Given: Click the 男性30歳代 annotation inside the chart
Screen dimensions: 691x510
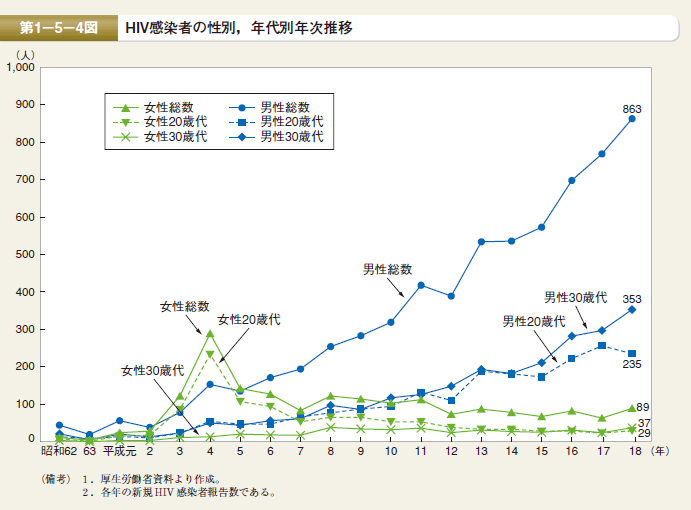Looking at the screenshot, I should point(576,298).
